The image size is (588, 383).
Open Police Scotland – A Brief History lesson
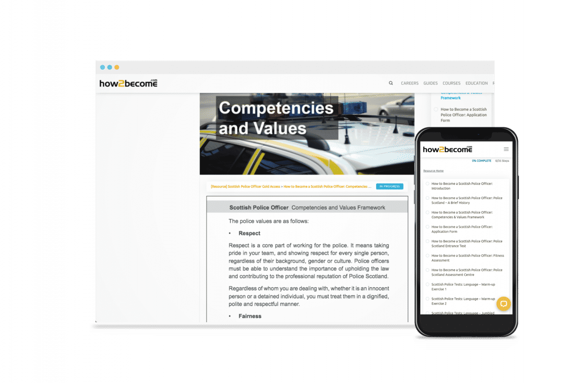466,200
